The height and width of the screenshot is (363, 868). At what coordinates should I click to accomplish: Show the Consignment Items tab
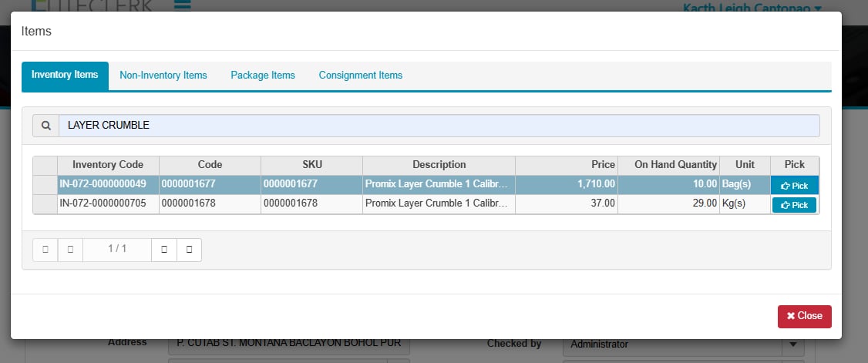361,76
